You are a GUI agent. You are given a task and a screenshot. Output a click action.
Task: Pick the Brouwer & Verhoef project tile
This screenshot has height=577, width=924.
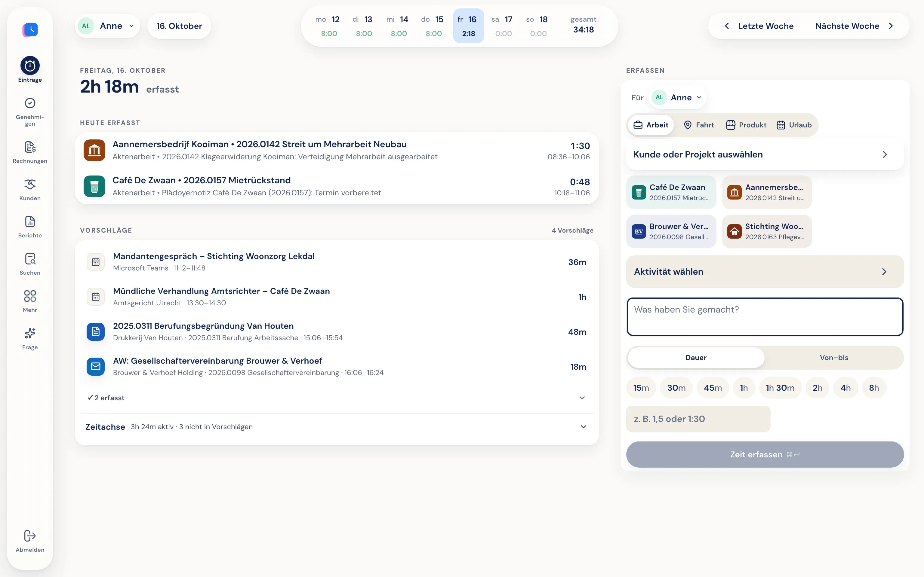click(671, 231)
